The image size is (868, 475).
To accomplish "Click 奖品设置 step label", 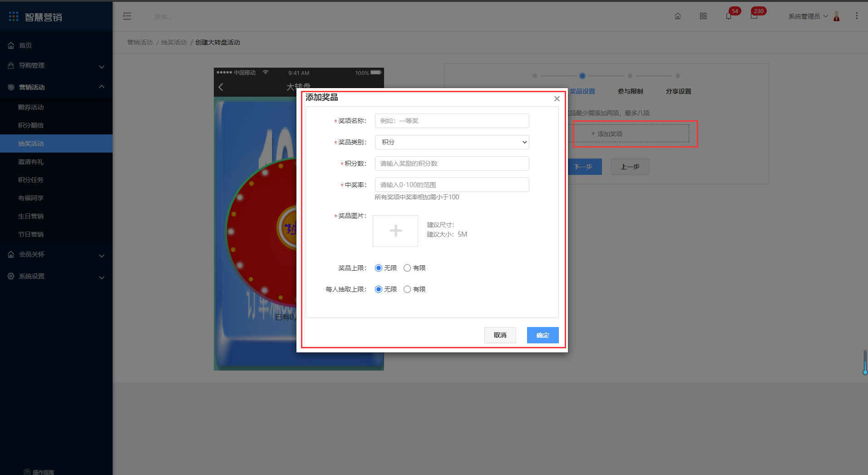I will tap(582, 91).
